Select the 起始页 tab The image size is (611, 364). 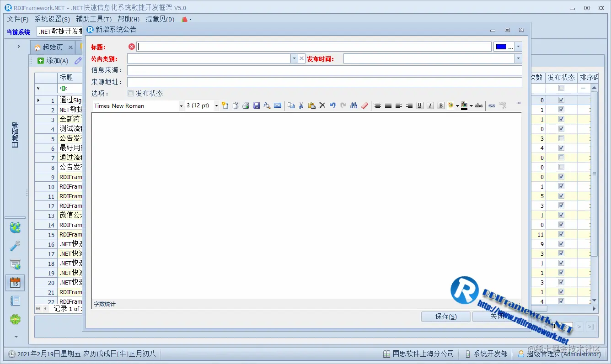click(x=52, y=47)
